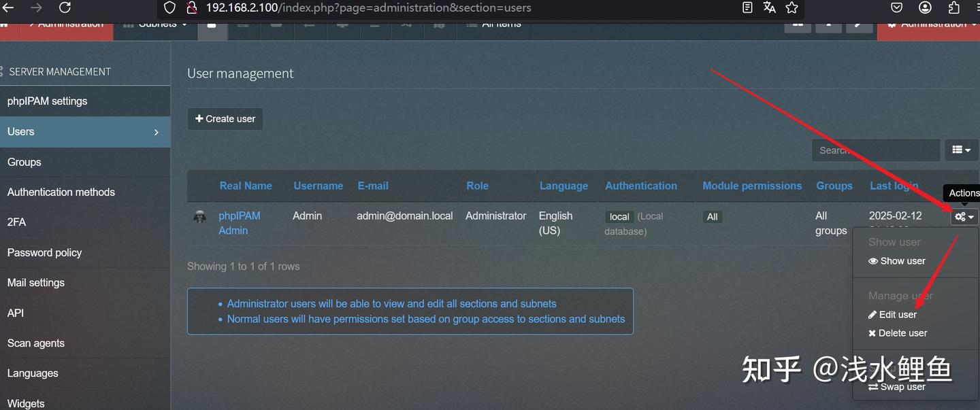Viewport: 980px width, 410px height.
Task: Open Mail settings in the sidebar
Action: point(34,282)
